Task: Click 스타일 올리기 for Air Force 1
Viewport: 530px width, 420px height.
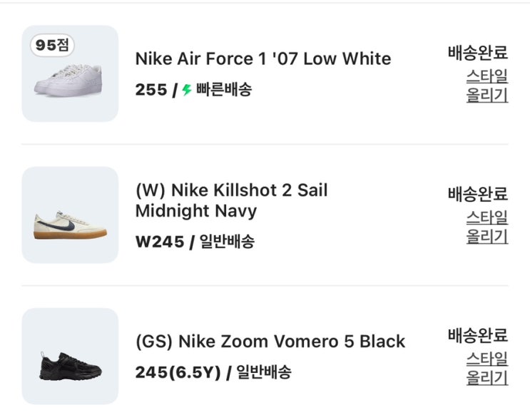Action: [487, 86]
